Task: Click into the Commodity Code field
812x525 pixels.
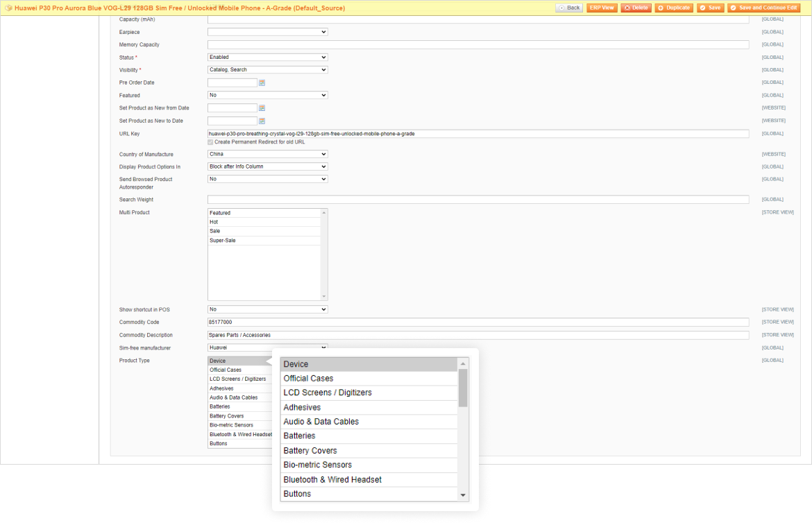Action: (x=477, y=322)
